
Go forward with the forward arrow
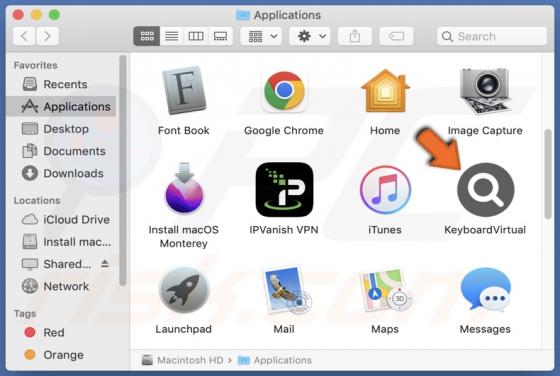pos(47,36)
